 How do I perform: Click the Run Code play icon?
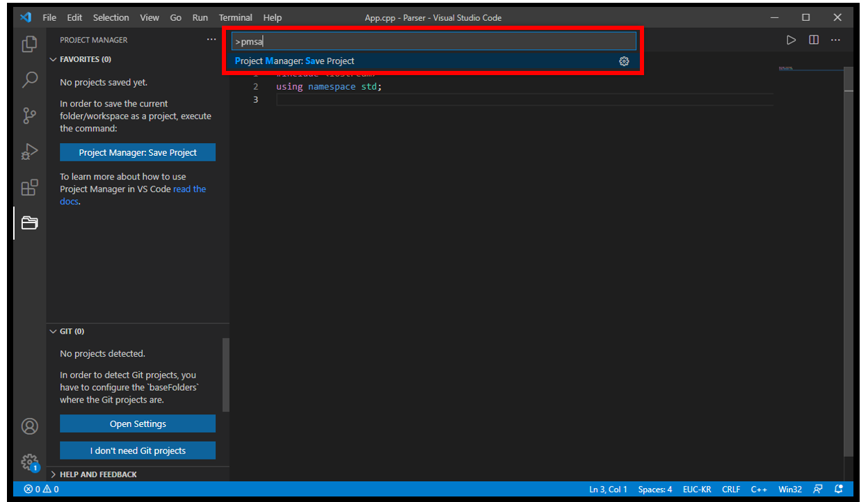coord(791,40)
